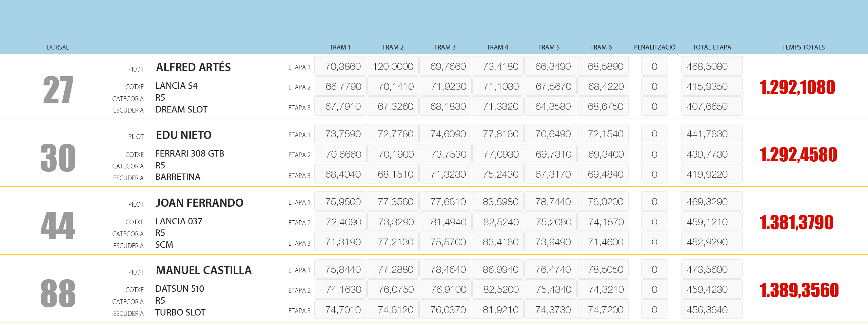
Task: Select Edu Nieto Etapa 2 Tram 4 time
Action: [x=501, y=155]
